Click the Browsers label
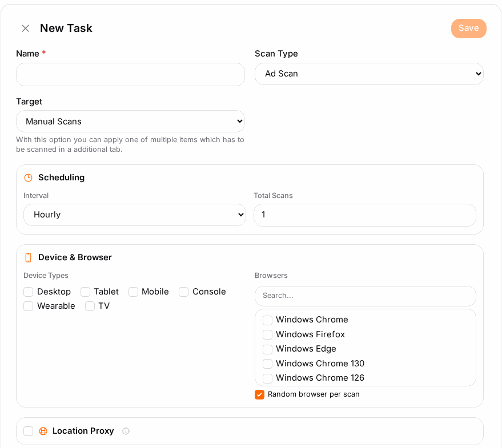Screen dimensions: 502x448 pyautogui.click(x=271, y=276)
